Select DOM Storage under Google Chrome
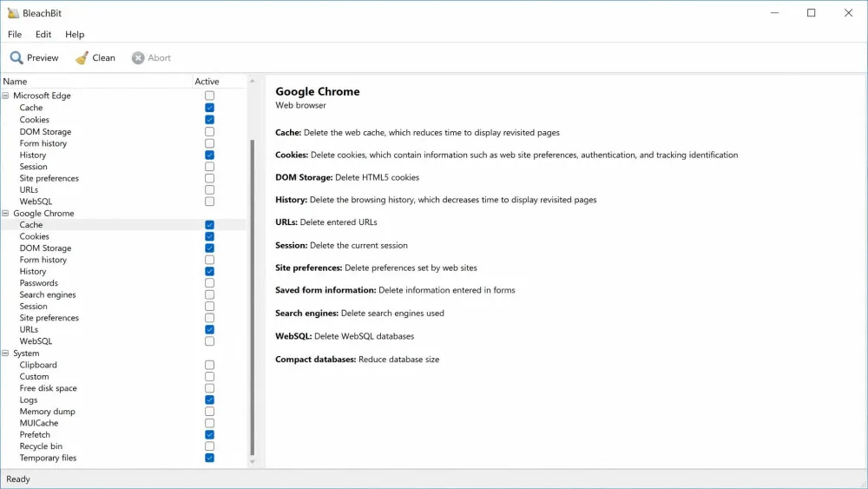 [45, 248]
